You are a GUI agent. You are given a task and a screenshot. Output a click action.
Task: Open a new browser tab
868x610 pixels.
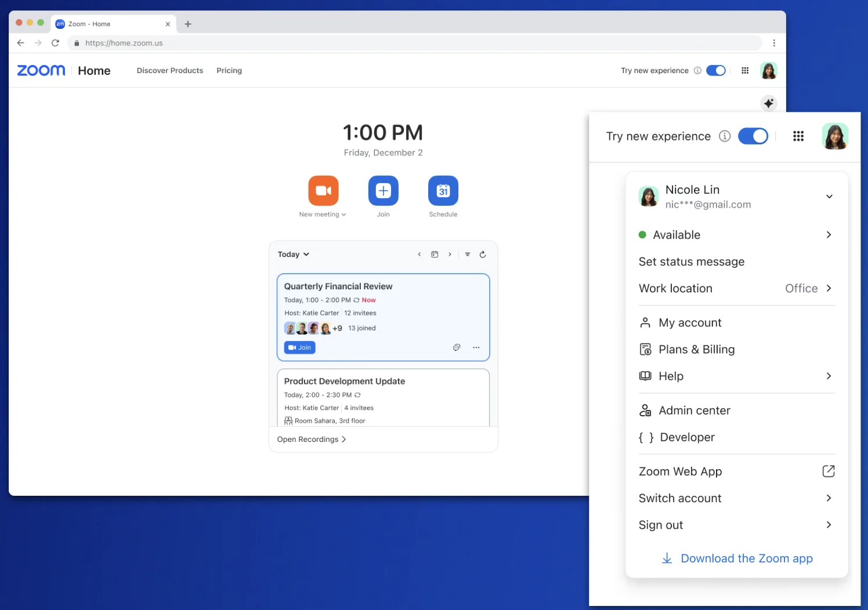click(x=188, y=24)
